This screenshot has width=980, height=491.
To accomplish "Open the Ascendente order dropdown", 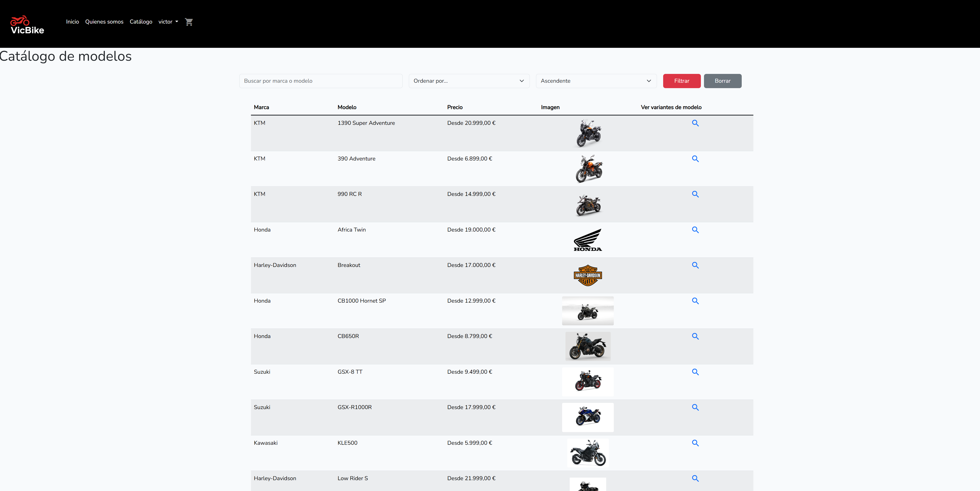I will click(596, 81).
